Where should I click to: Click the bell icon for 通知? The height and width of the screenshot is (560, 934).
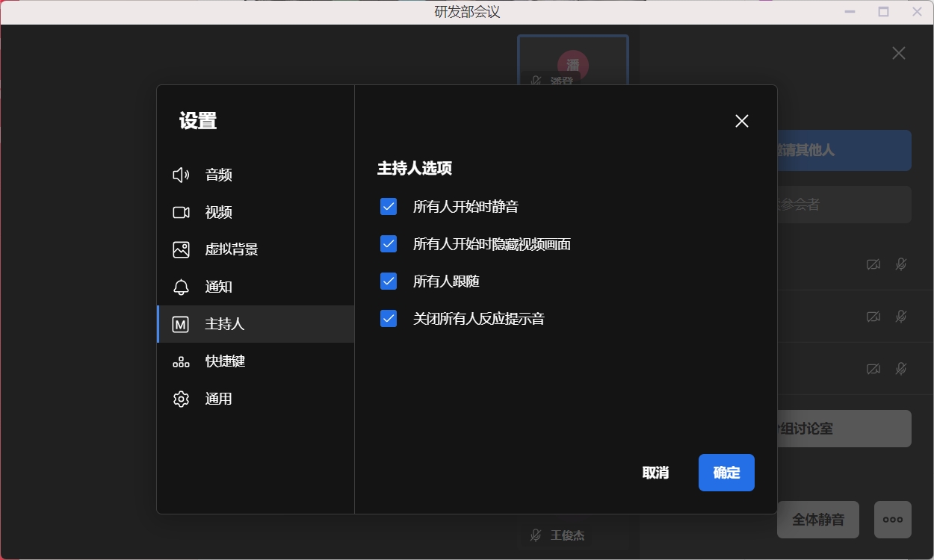click(181, 287)
